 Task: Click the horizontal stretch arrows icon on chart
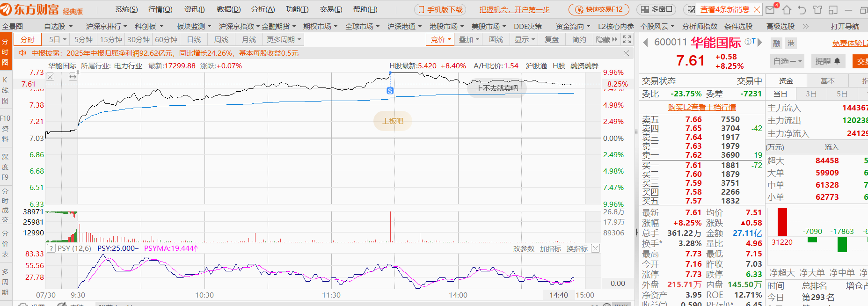click(73, 77)
